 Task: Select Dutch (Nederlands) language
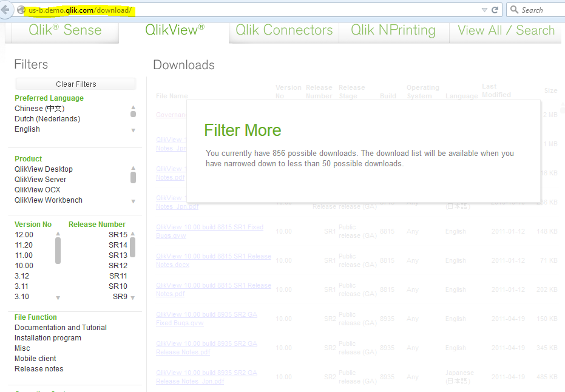pyautogui.click(x=47, y=119)
